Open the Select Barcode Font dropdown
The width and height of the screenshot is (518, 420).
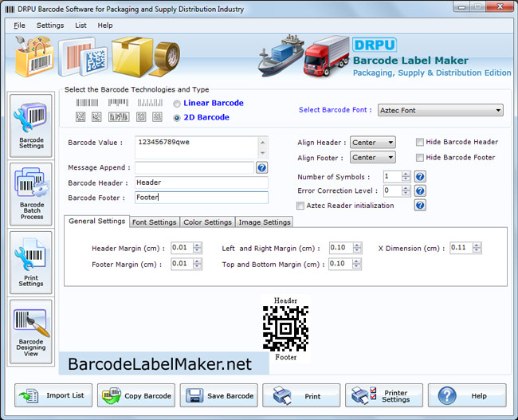[x=441, y=110]
